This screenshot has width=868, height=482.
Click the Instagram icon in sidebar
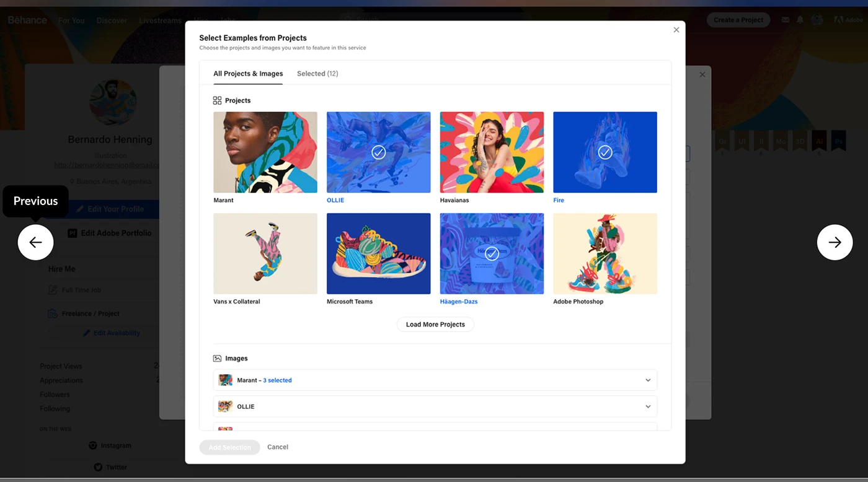93,445
